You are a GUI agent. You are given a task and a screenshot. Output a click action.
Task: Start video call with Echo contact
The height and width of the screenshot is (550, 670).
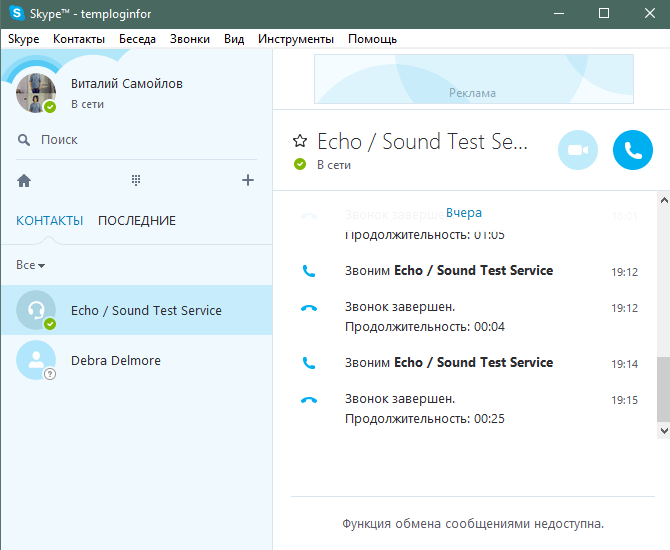point(578,150)
